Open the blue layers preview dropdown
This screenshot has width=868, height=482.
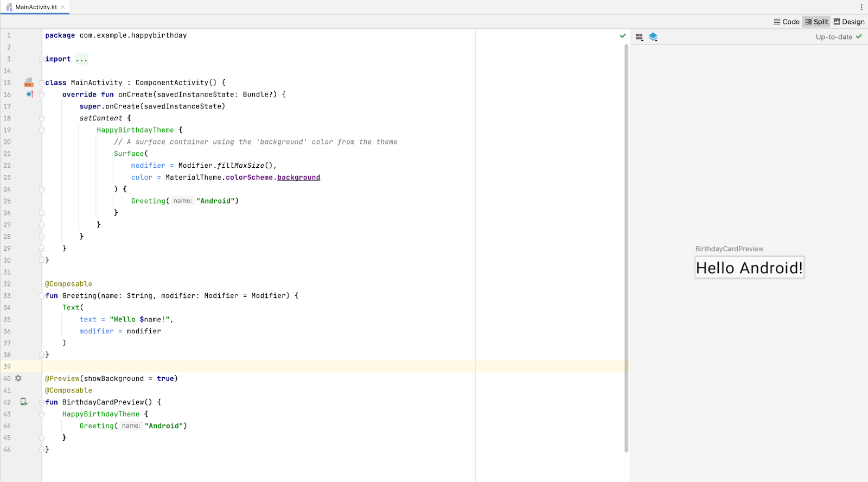click(x=653, y=37)
